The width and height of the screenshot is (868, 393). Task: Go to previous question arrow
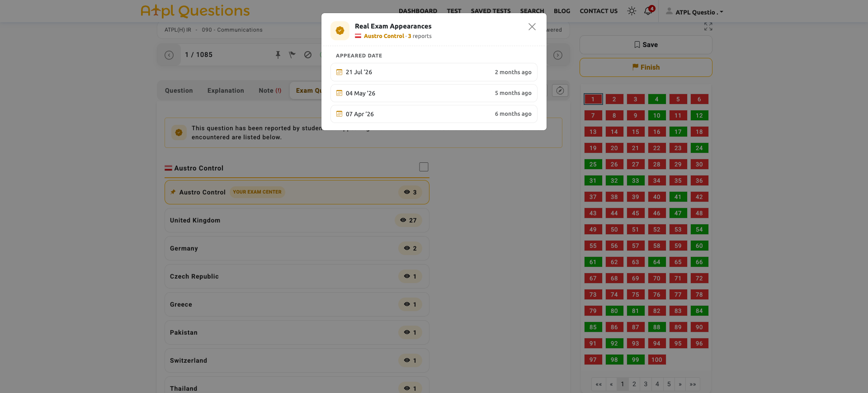pyautogui.click(x=169, y=55)
